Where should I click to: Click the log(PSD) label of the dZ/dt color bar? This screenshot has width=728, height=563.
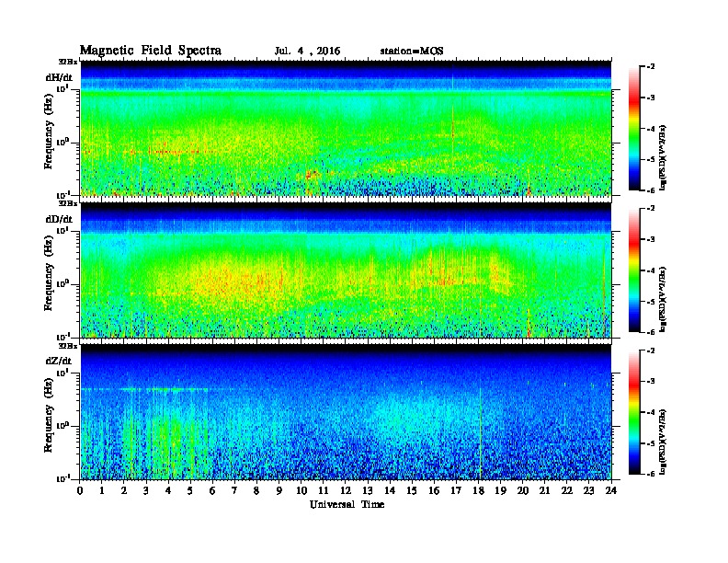coord(663,441)
